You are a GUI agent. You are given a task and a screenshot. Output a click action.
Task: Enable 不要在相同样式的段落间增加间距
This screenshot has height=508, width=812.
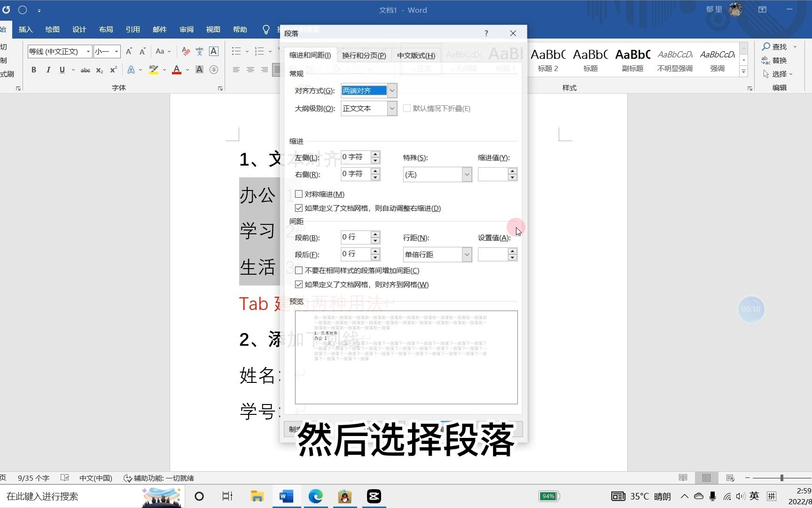click(x=299, y=270)
